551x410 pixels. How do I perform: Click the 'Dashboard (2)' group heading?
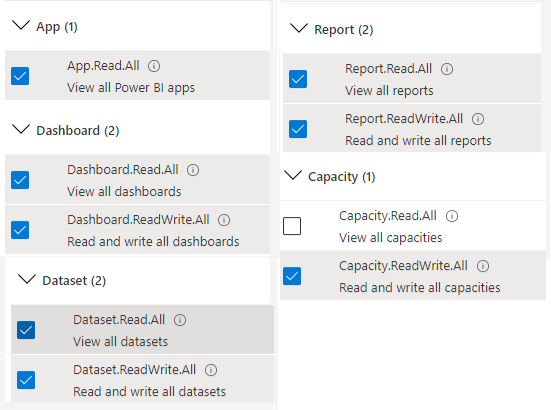78,131
